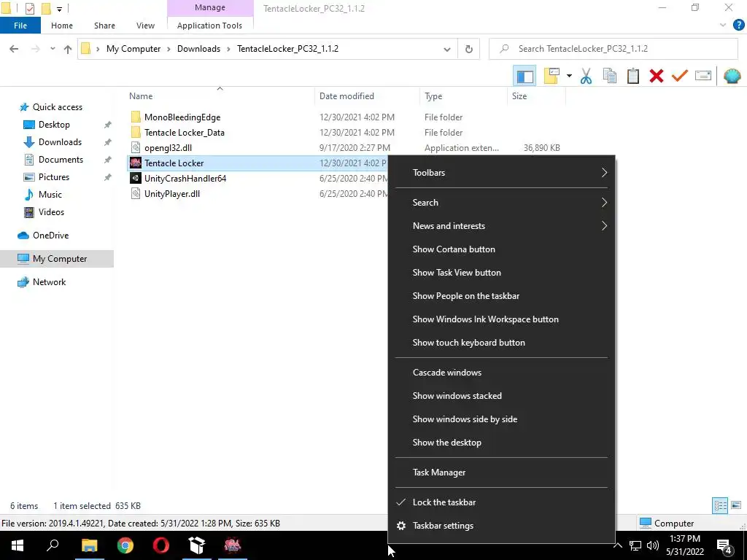Click the Copy documents icon
The width and height of the screenshot is (747, 560).
pyautogui.click(x=610, y=76)
